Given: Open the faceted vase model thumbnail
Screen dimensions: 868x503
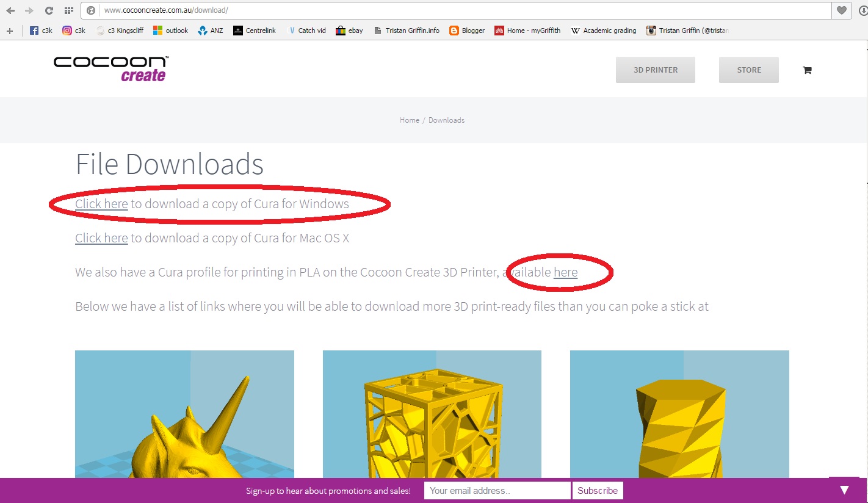Looking at the screenshot, I should [x=679, y=414].
